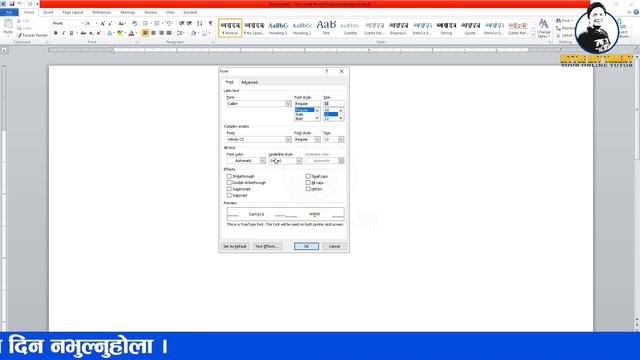The width and height of the screenshot is (640, 360).
Task: Toggle Bold in the ribbon
Action: [x=56, y=33]
